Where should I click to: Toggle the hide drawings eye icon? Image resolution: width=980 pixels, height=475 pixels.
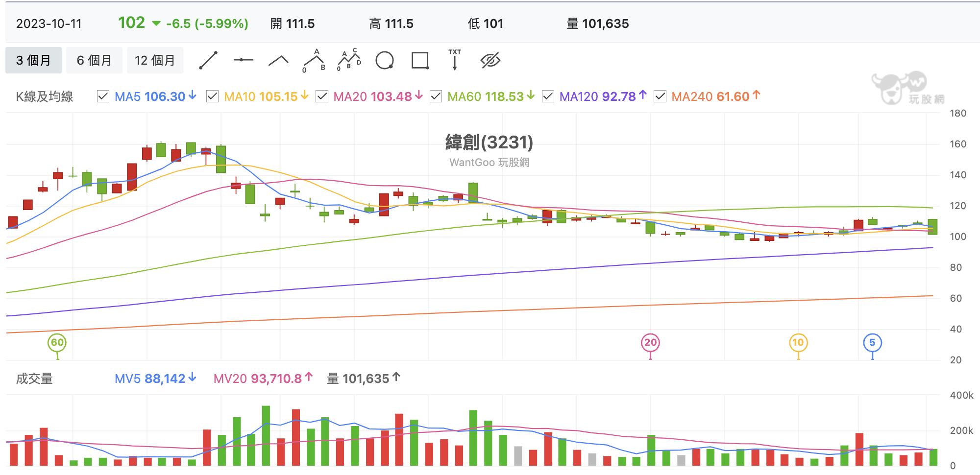490,60
